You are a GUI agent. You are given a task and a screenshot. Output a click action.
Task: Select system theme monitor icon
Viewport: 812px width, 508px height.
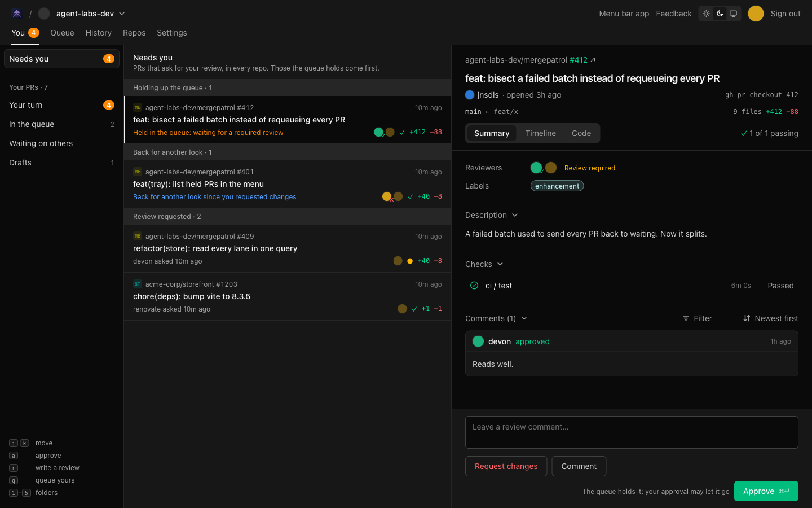click(733, 14)
